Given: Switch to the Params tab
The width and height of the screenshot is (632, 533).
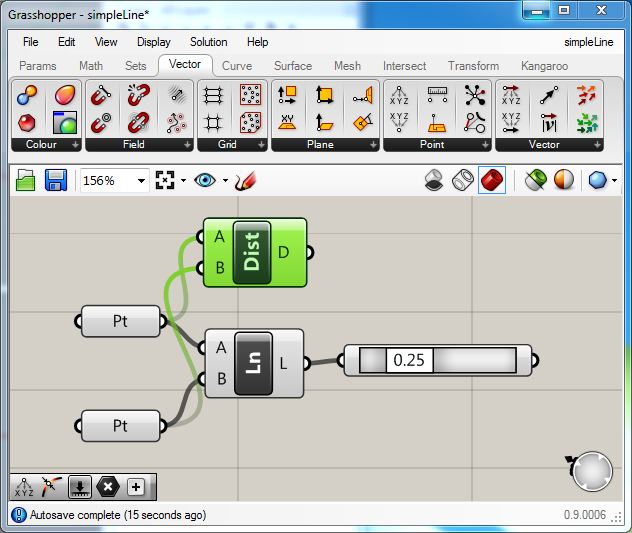Looking at the screenshot, I should [x=37, y=66].
